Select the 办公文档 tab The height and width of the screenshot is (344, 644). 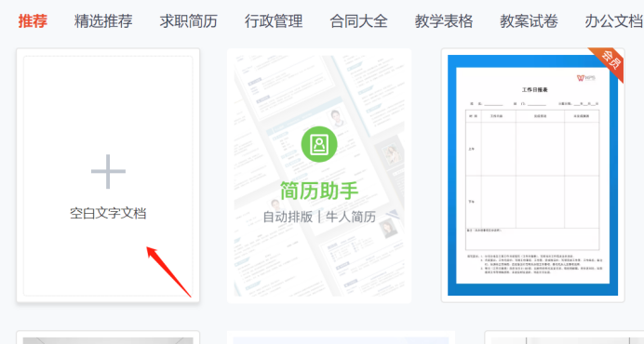point(613,21)
